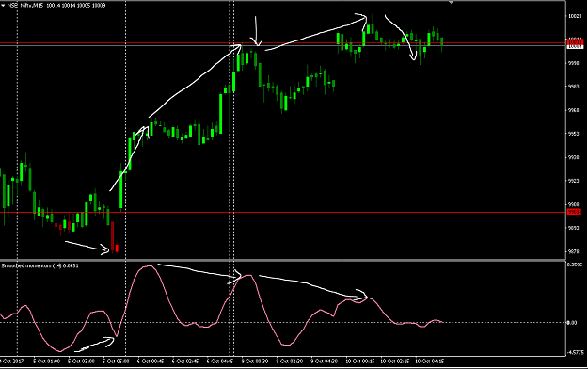Click the small arrow before NSE_Nifty,M15
This screenshot has height=370, width=588.
[x=3, y=6]
